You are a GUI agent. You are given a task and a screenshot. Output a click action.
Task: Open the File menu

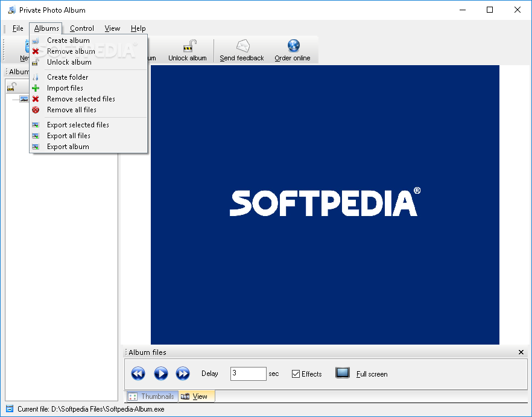pos(17,28)
